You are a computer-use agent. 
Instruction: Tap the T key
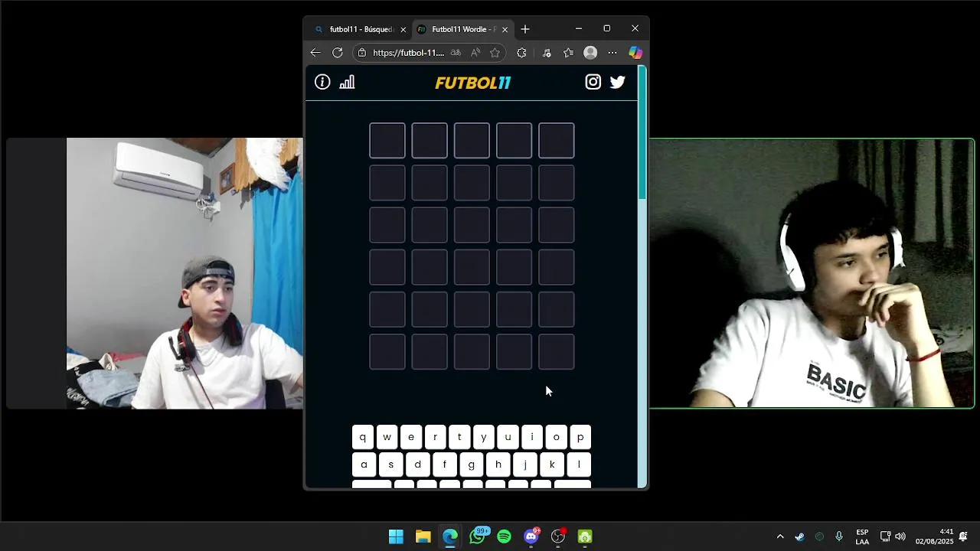tap(459, 437)
